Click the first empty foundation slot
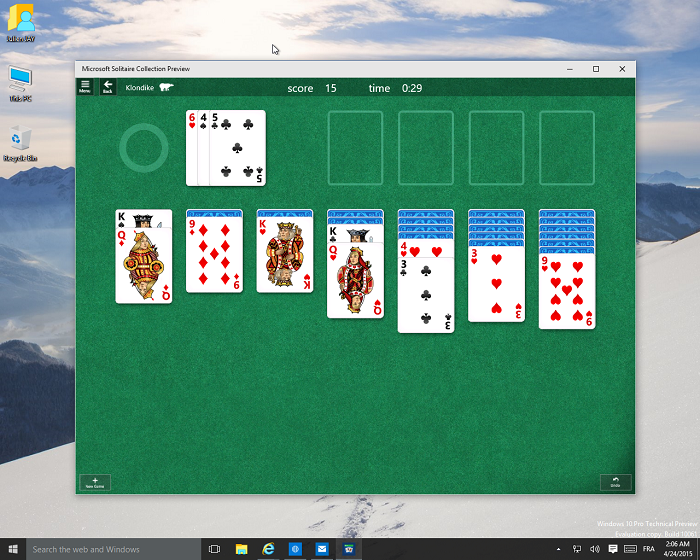This screenshot has width=700, height=560. pos(355,148)
